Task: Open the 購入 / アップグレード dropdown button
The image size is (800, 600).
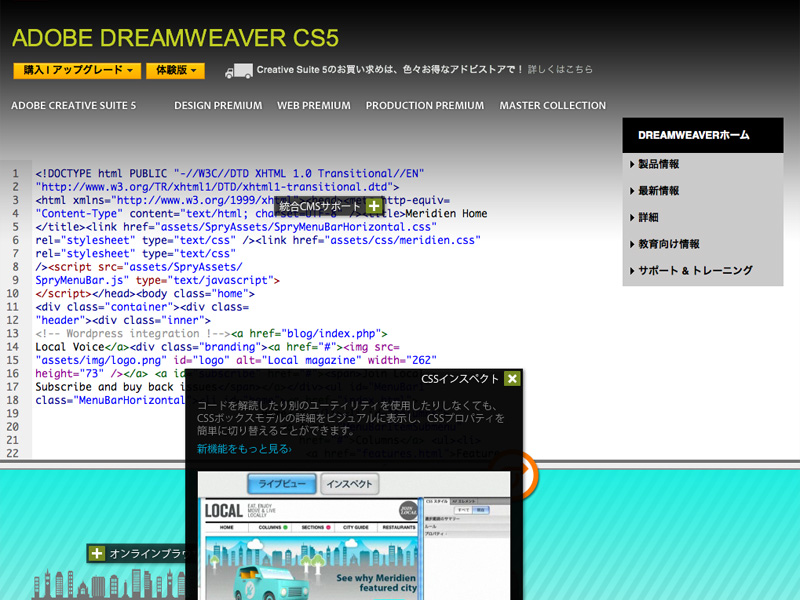Action: 77,70
